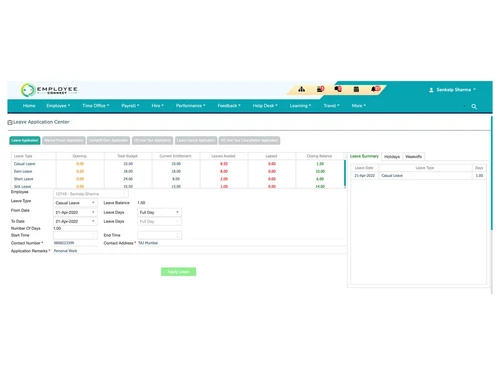The width and height of the screenshot is (500, 375).
Task: Click Earn Leave row in balance table
Action: pyautogui.click(x=178, y=171)
